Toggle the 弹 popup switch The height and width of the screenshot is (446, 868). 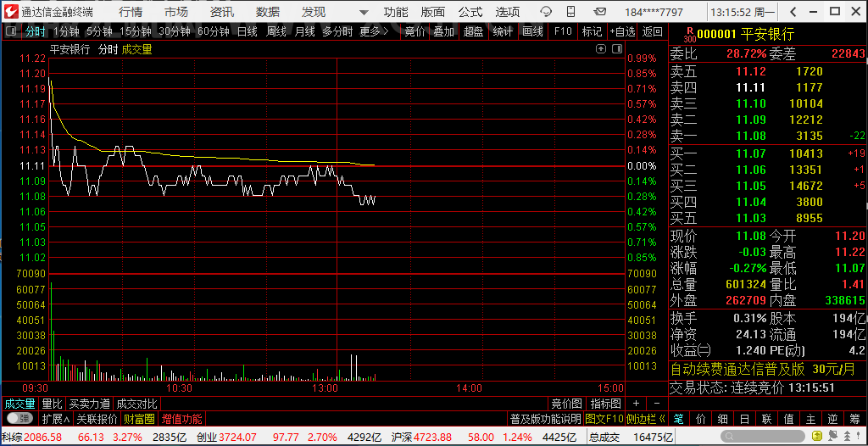coord(19,418)
